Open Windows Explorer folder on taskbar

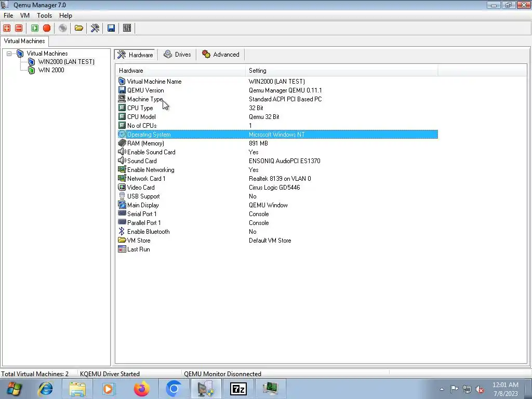pos(77,389)
